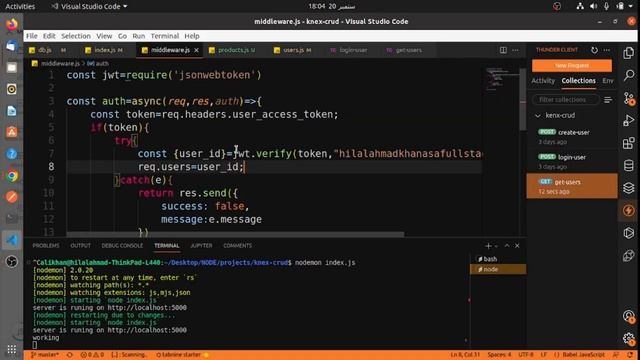The height and width of the screenshot is (360, 640).
Task: Open Explorer in the activity bar
Action: click(629, 53)
